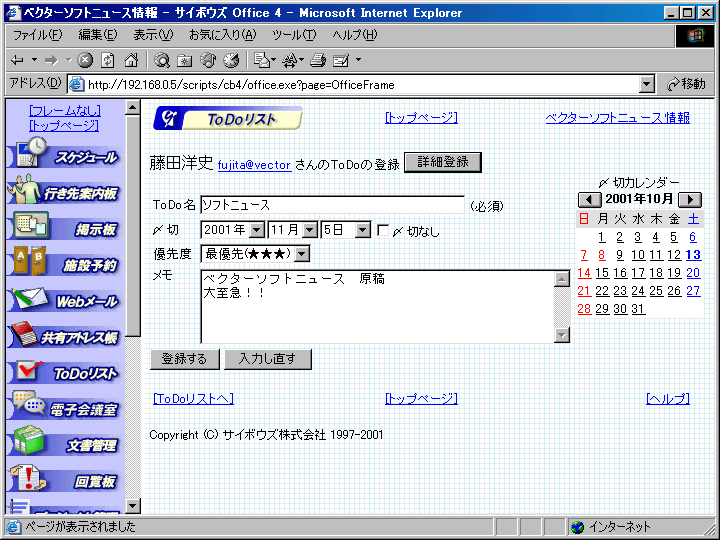Screen dimensions: 720x540
Task: Open the 表示(V) menu
Action: point(153,35)
